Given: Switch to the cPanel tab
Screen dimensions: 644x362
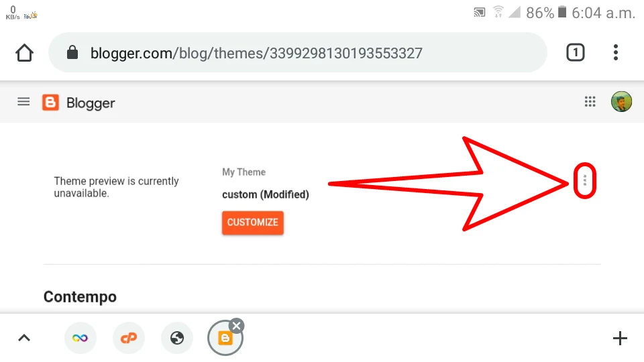Looking at the screenshot, I should [x=129, y=338].
